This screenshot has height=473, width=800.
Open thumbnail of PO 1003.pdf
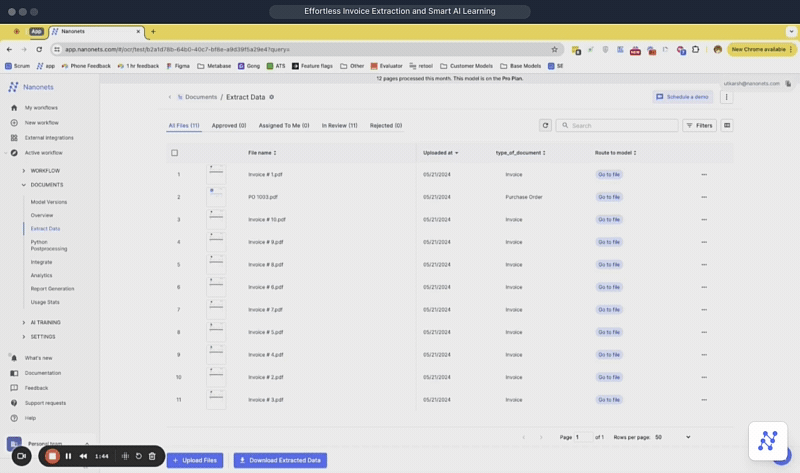[216, 197]
